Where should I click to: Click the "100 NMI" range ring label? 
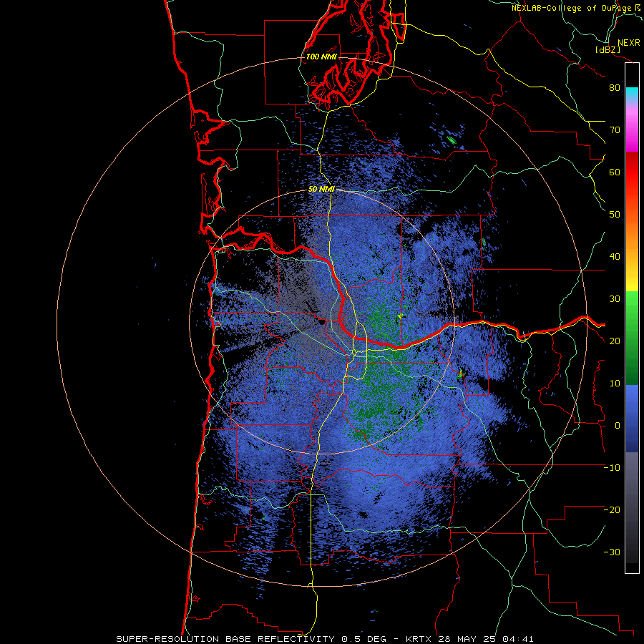coord(321,57)
